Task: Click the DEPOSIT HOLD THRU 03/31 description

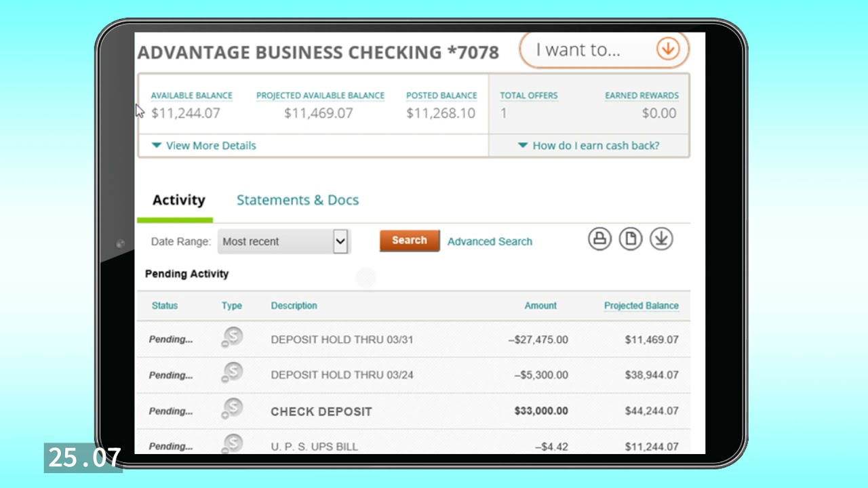Action: 342,340
